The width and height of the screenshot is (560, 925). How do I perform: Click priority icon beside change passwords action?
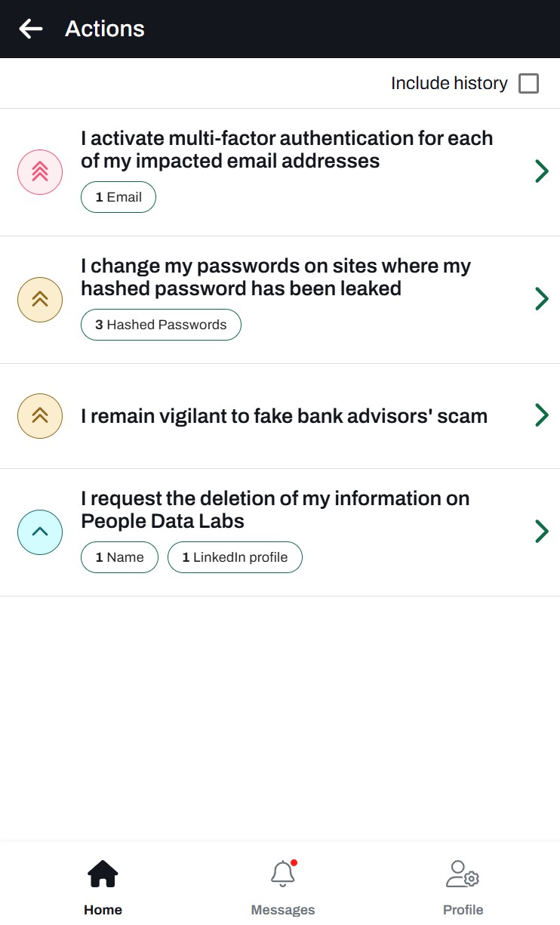pos(40,300)
